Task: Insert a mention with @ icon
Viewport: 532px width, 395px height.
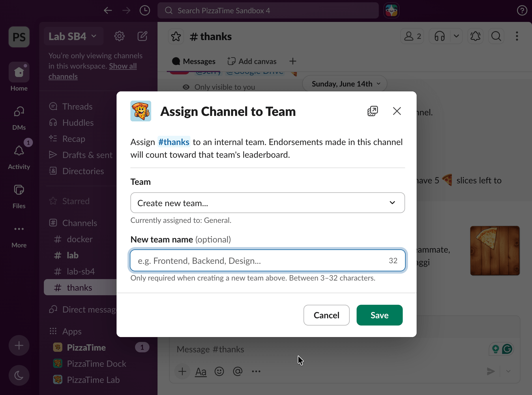Action: pos(238,371)
